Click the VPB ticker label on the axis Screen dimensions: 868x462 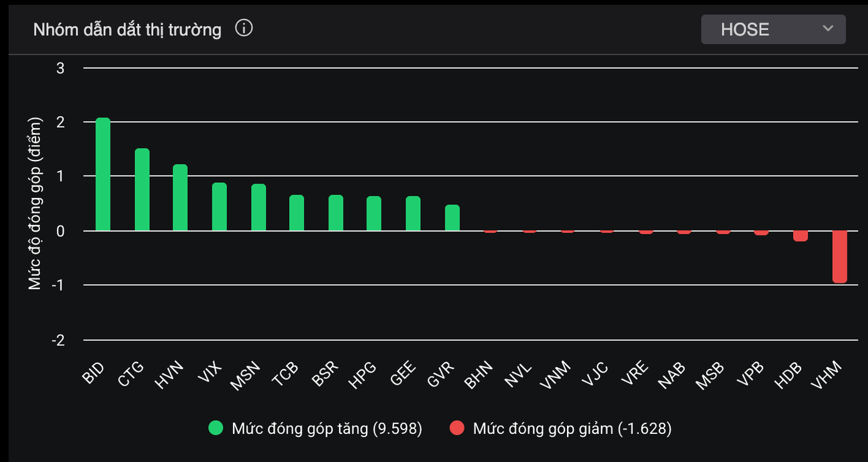coord(752,375)
